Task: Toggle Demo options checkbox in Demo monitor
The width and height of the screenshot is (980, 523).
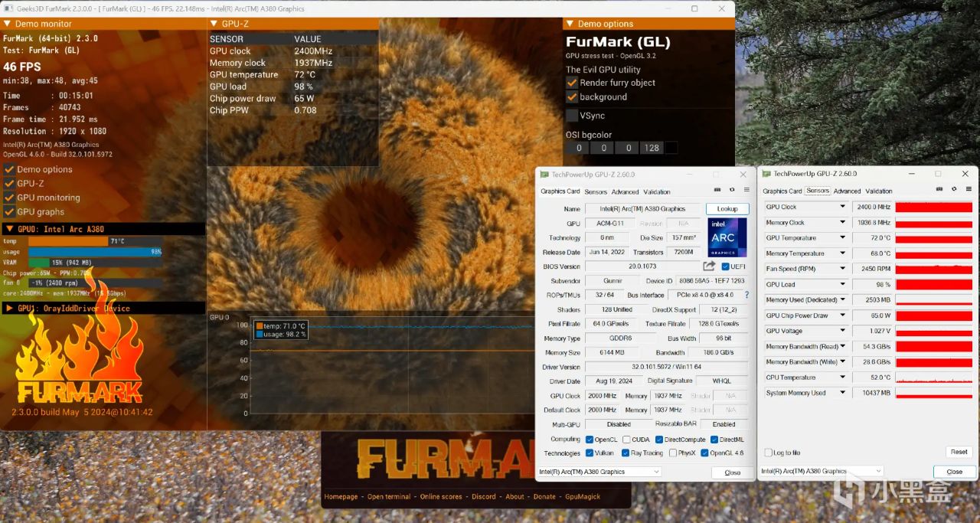Action: click(9, 170)
